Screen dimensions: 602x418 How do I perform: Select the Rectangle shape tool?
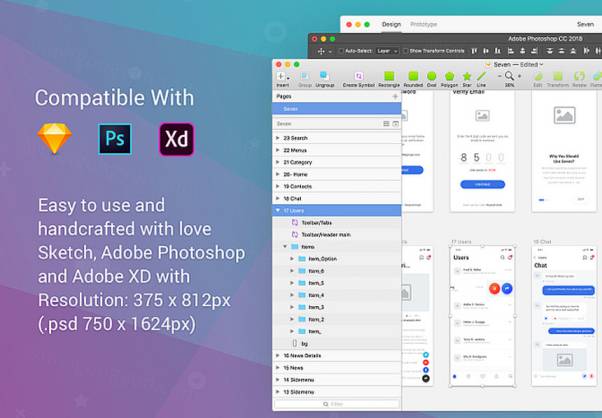pyautogui.click(x=388, y=77)
